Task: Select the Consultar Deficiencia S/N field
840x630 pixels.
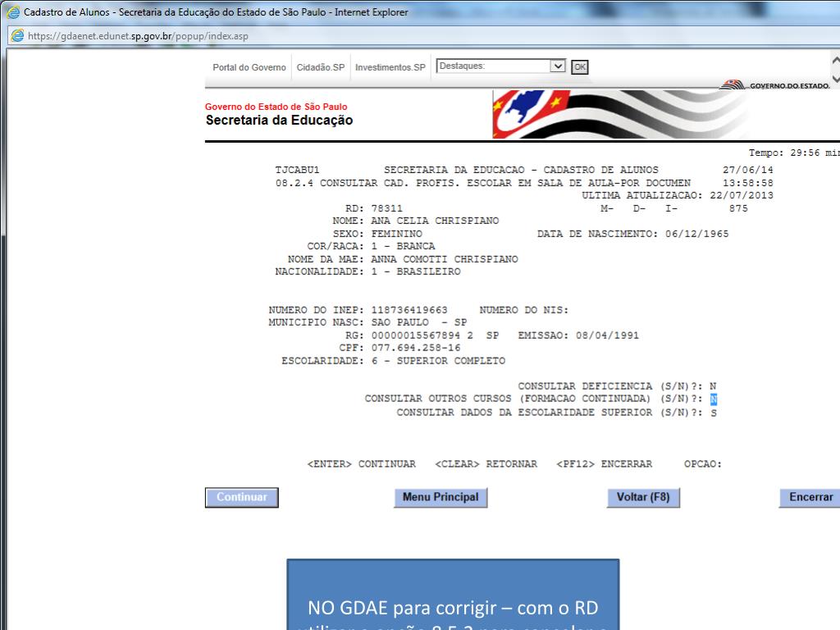Action: (x=713, y=386)
